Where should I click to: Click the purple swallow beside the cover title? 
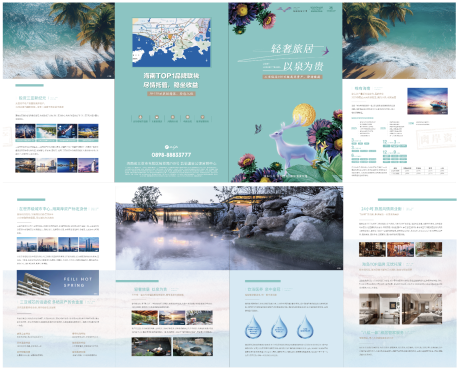click(326, 51)
